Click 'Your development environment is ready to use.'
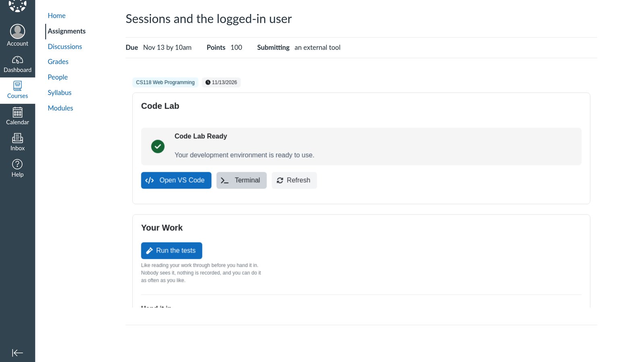The height and width of the screenshot is (362, 644). tap(244, 155)
